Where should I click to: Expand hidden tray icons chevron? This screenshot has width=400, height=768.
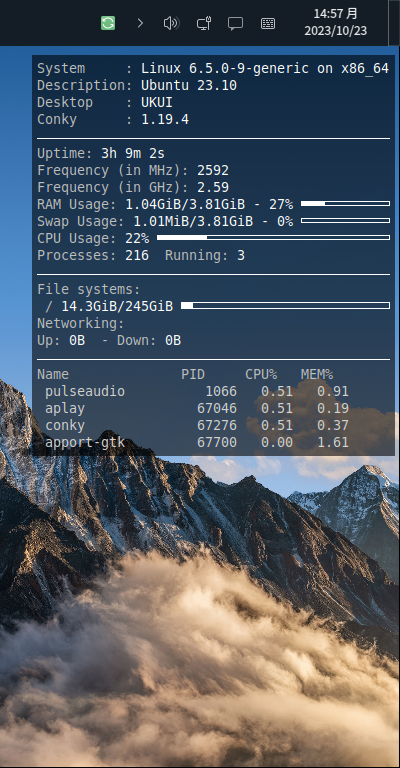[141, 23]
